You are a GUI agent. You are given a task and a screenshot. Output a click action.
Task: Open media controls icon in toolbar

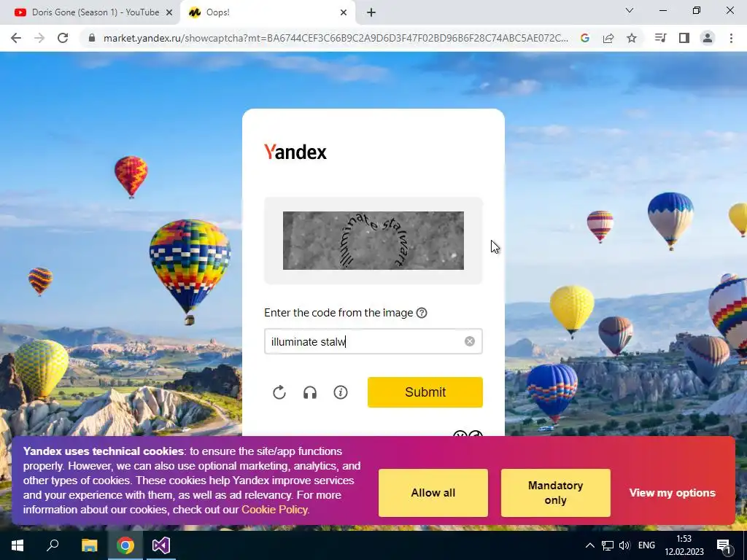(x=661, y=38)
